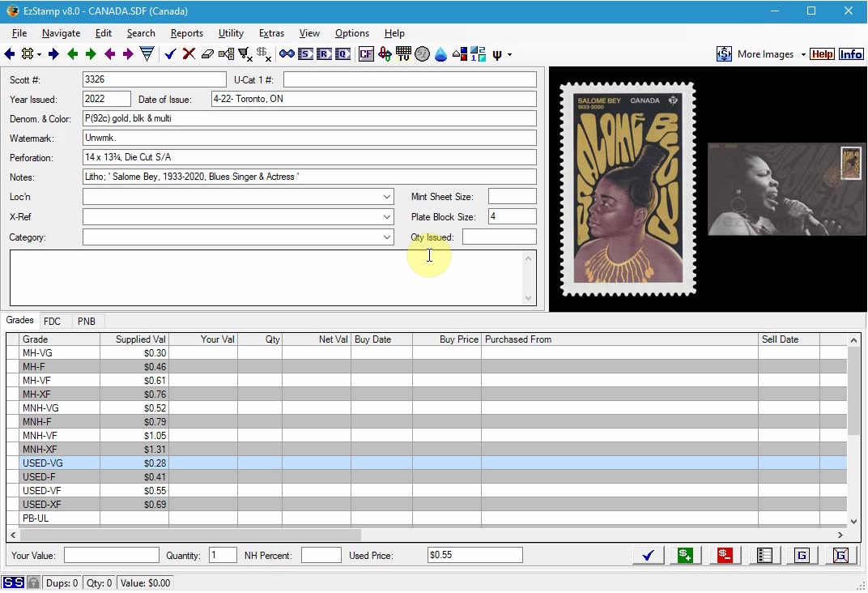Click the grades table down scroll arrow
Image resolution: width=868 pixels, height=593 pixels.
tap(853, 521)
